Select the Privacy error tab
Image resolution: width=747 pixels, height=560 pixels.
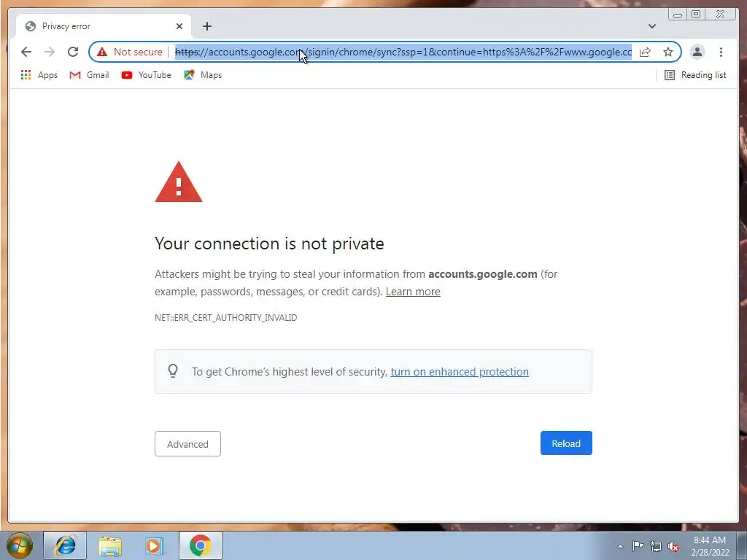pos(104,26)
